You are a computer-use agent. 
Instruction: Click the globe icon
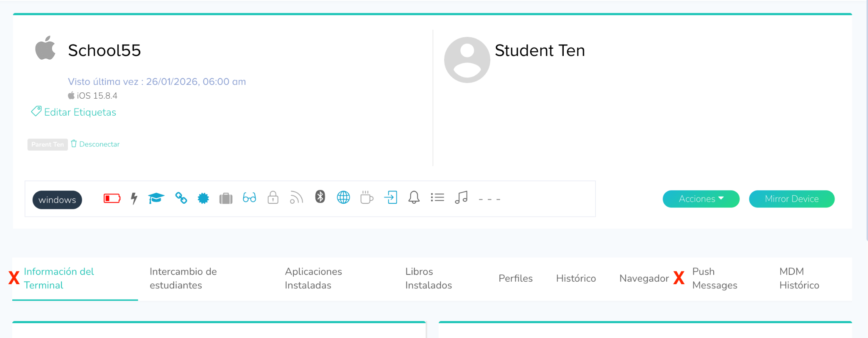point(343,197)
